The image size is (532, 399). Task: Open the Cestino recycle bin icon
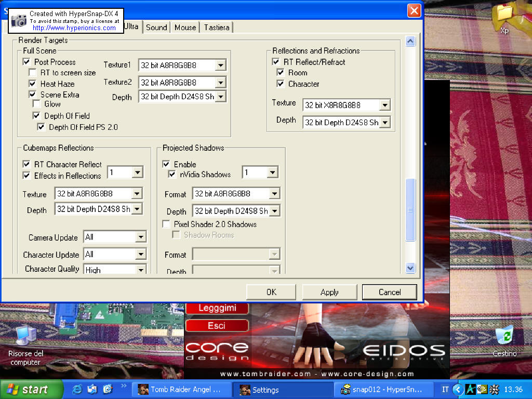[504, 338]
